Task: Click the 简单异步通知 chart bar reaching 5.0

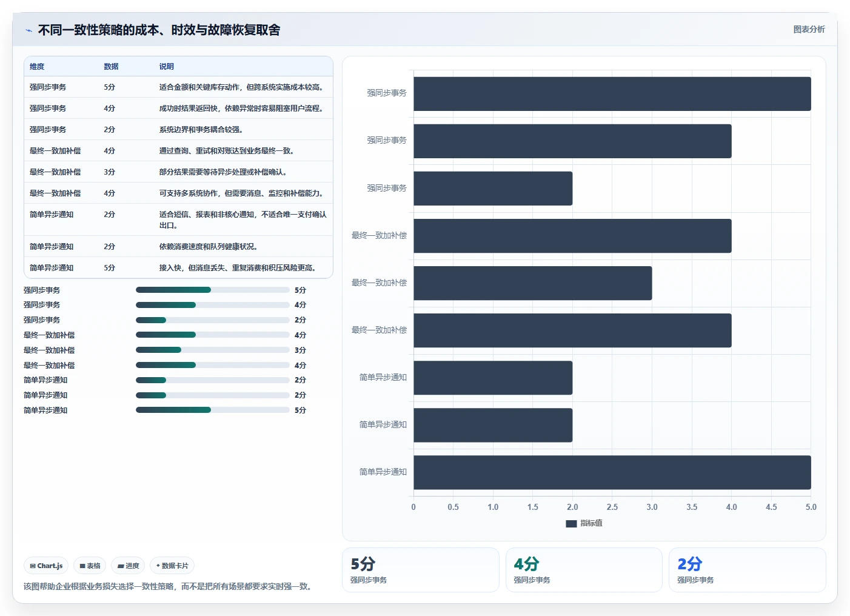Action: click(612, 472)
